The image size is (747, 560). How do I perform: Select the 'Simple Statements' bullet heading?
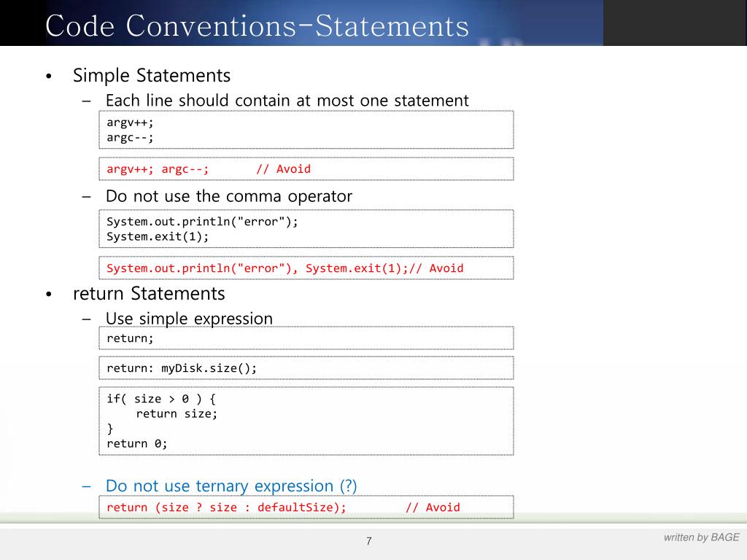[x=152, y=76]
